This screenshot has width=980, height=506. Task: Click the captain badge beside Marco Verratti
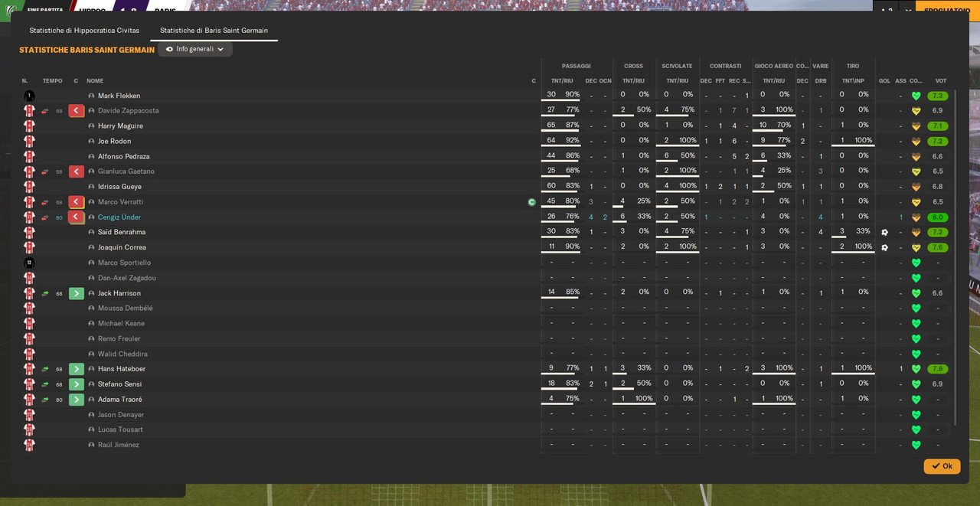pos(532,202)
